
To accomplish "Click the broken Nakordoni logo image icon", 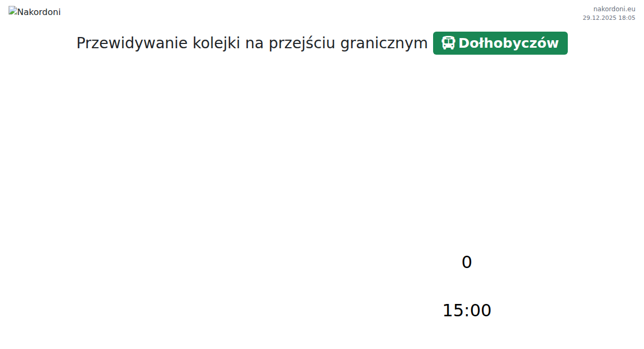I will [13, 11].
